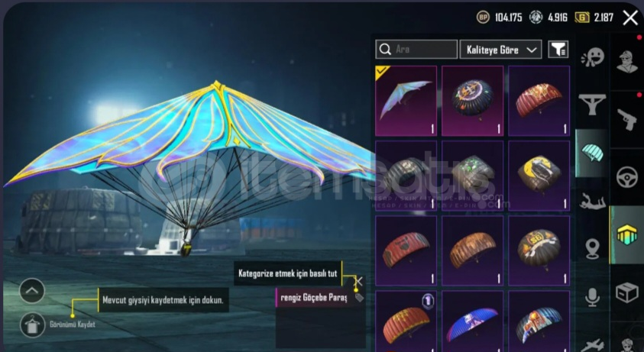Select the equipped blue wing glider thumbnail
The height and width of the screenshot is (352, 644).
click(x=406, y=101)
